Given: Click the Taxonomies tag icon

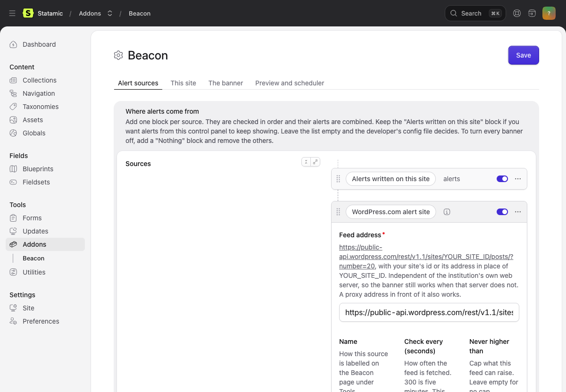Looking at the screenshot, I should tap(14, 107).
